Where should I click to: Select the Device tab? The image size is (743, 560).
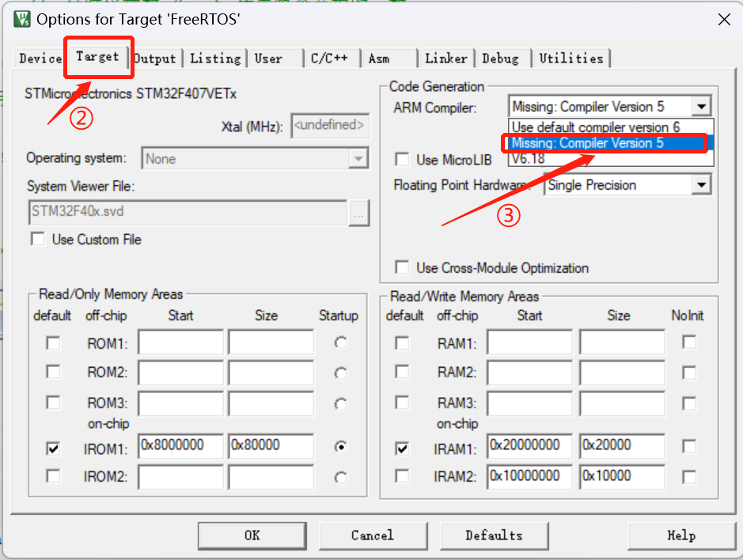click(39, 58)
